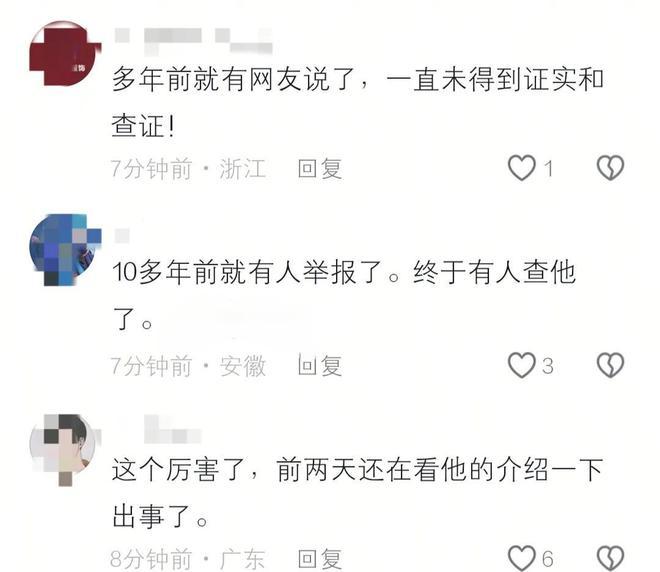
Task: Like the Guangdong comment with 6 likes
Action: point(522,558)
